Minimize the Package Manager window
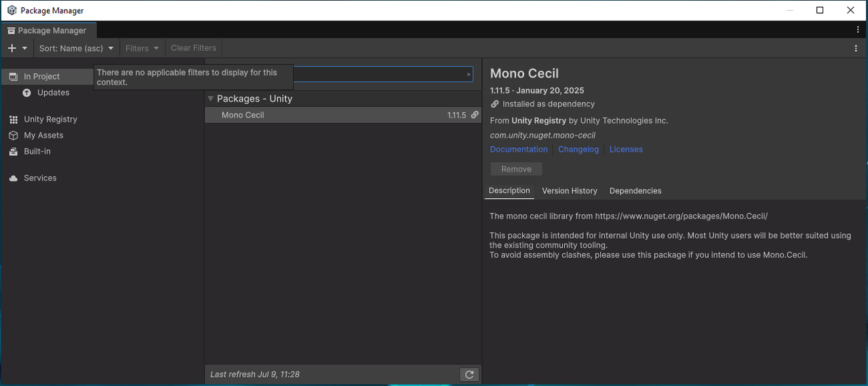868x386 pixels. (789, 10)
